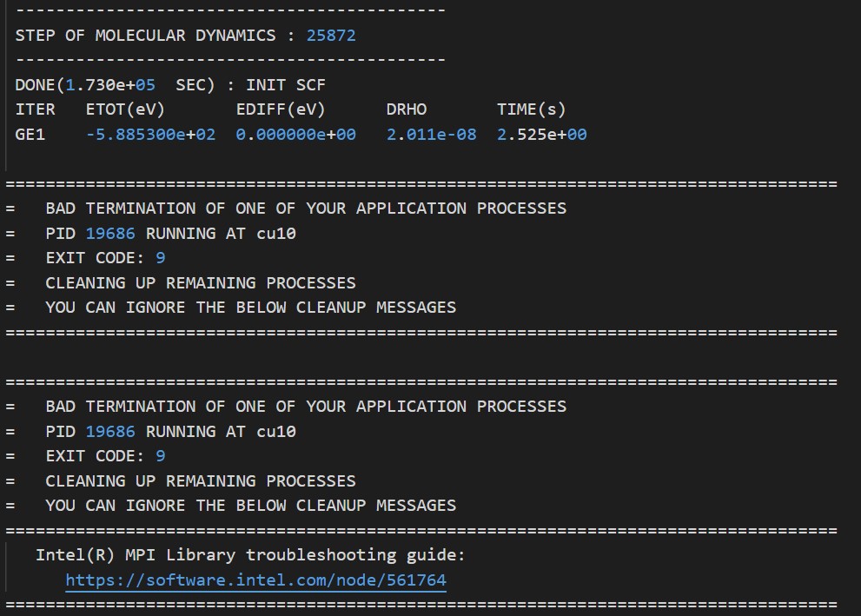The width and height of the screenshot is (861, 616).
Task: Click the GE1 iteration label
Action: tap(30, 134)
